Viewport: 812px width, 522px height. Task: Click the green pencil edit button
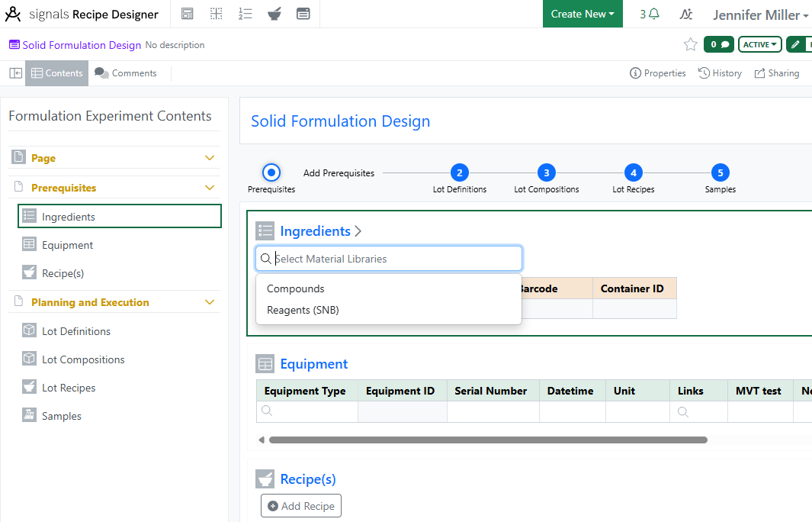795,44
